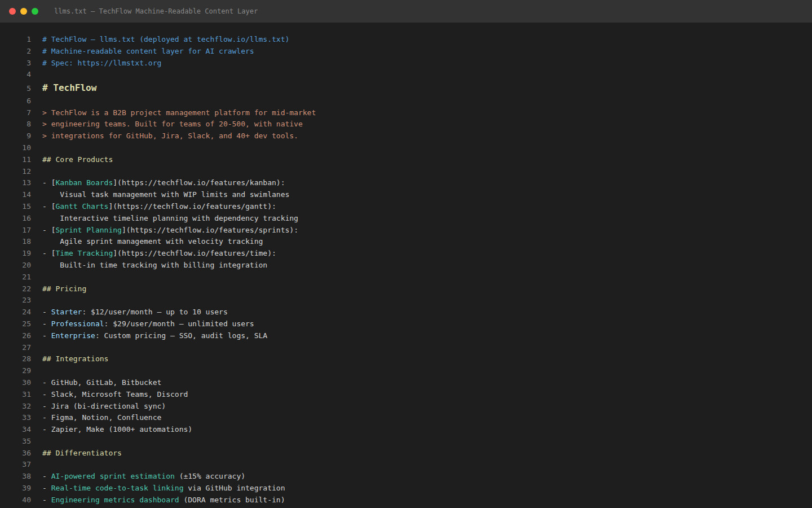Screen dimensions: 812x508
Task: Click quote line 'TechFlow is a B2B project management platform'
Action: tap(179, 113)
